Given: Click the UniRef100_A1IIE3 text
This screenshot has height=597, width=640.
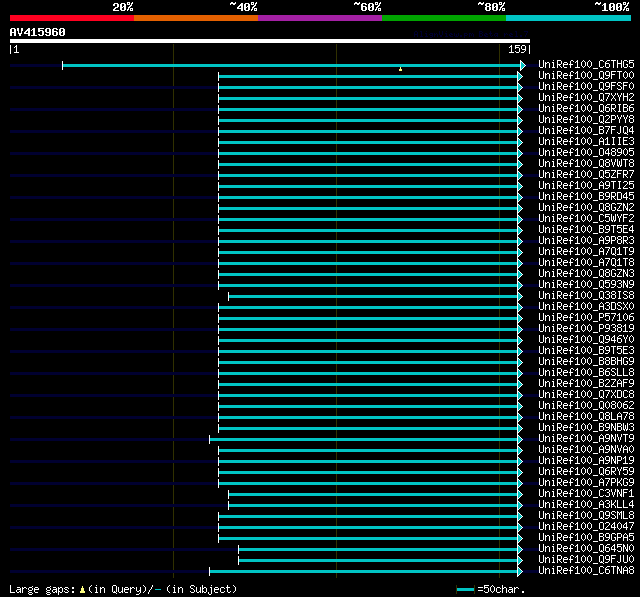Looking at the screenshot, I should (x=586, y=142).
